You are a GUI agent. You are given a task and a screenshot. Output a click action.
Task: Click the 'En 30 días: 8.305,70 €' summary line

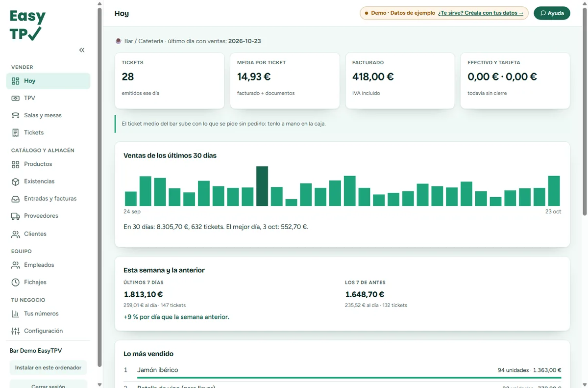point(216,227)
